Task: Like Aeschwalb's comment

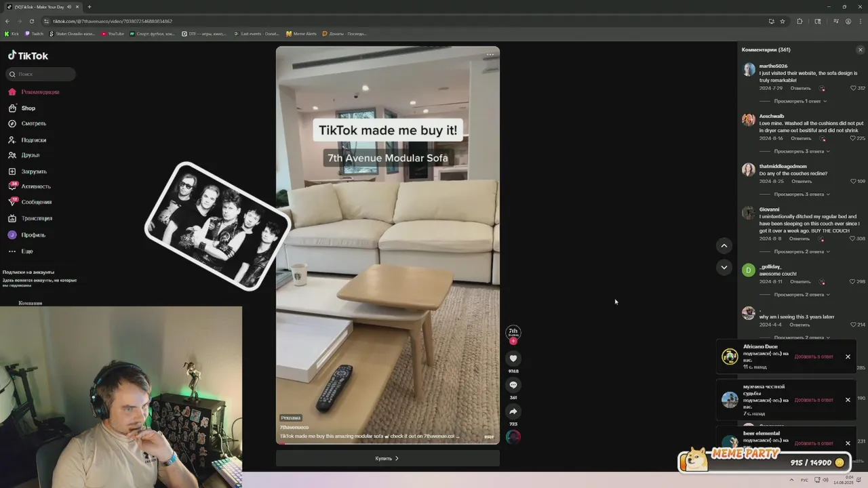Action: tap(854, 138)
